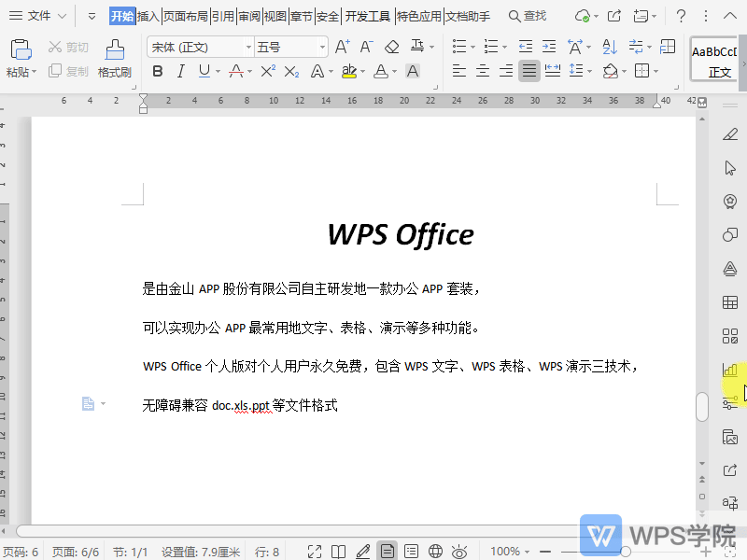Viewport: 747px width, 560px height.
Task: Open the table icon in right sidebar
Action: click(x=730, y=301)
